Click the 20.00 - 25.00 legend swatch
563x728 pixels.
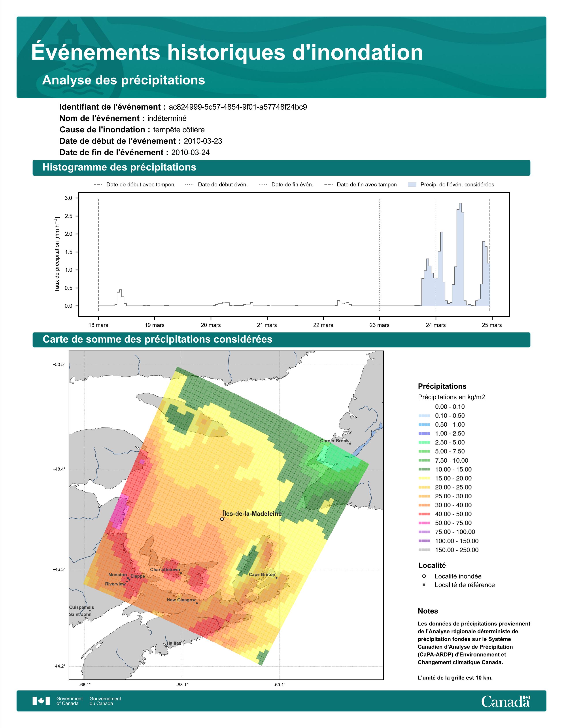click(x=424, y=487)
